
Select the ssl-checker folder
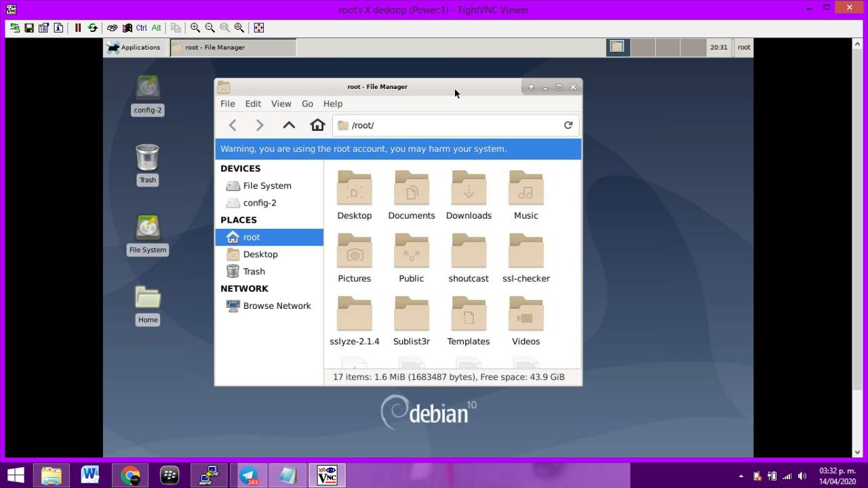point(526,258)
